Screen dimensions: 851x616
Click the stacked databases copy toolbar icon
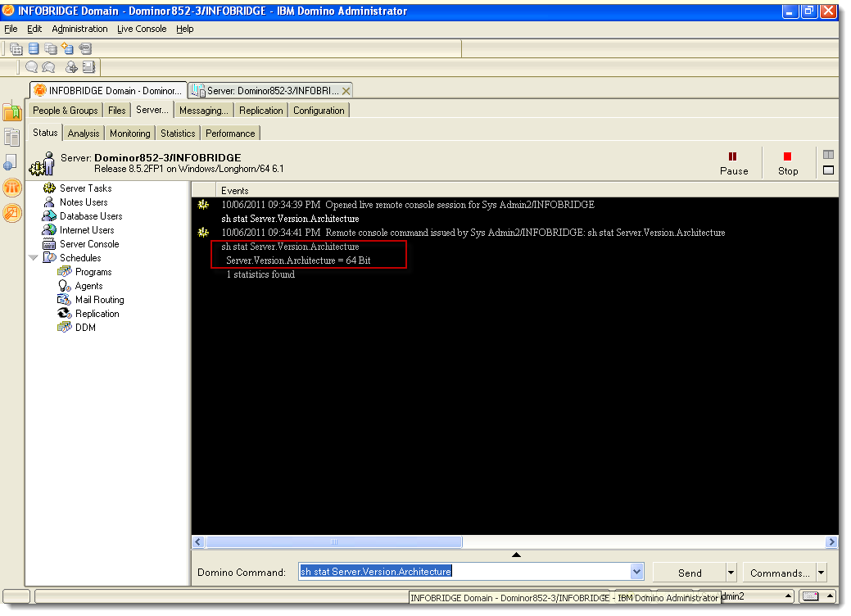tap(51, 49)
